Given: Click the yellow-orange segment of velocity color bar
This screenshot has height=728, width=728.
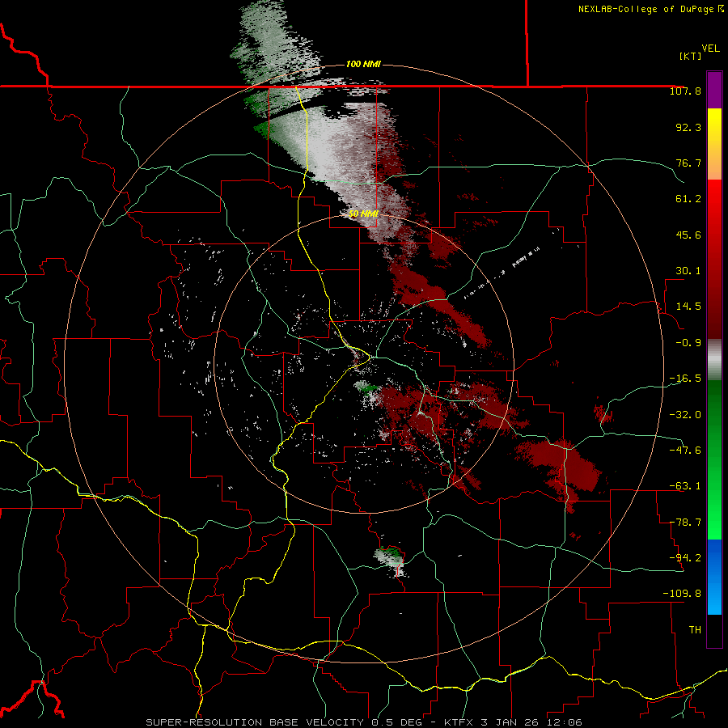Looking at the screenshot, I should (x=714, y=144).
